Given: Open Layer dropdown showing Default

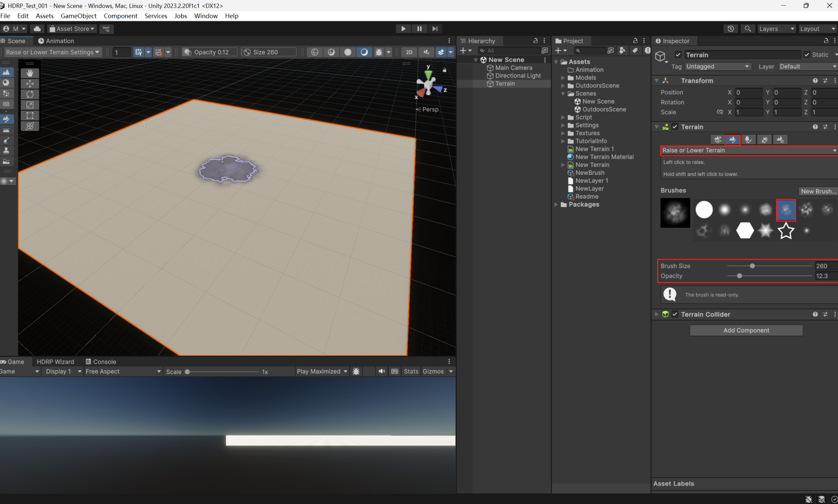Looking at the screenshot, I should tap(807, 66).
